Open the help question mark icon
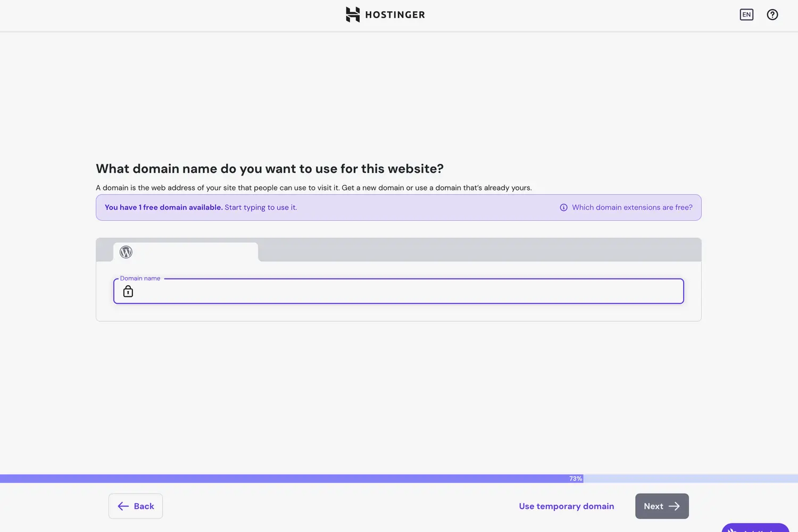 (772, 14)
